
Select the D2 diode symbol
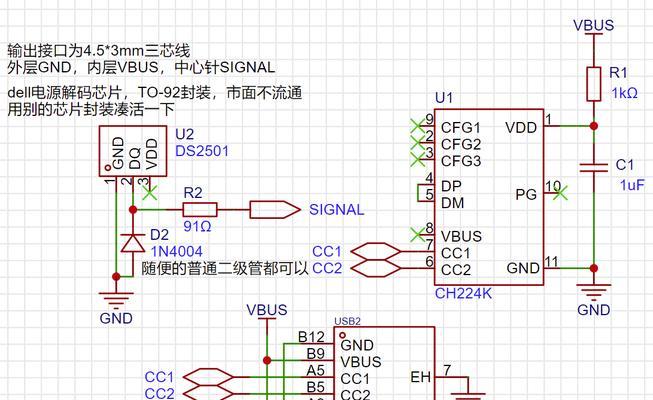tap(132, 243)
